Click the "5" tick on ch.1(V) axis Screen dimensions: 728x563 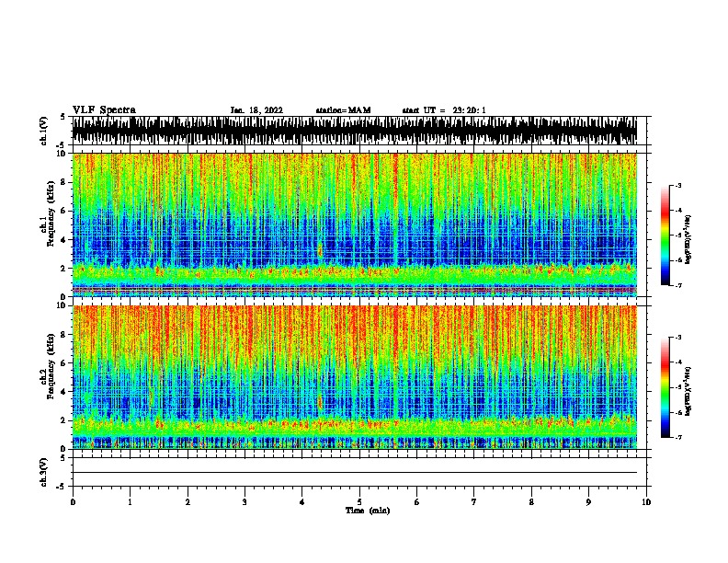(63, 117)
